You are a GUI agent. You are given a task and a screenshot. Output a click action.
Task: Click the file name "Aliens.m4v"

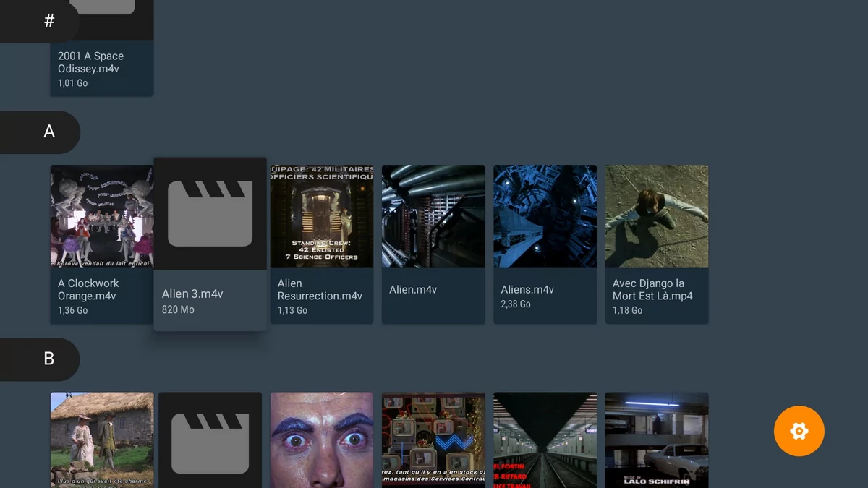coord(527,290)
